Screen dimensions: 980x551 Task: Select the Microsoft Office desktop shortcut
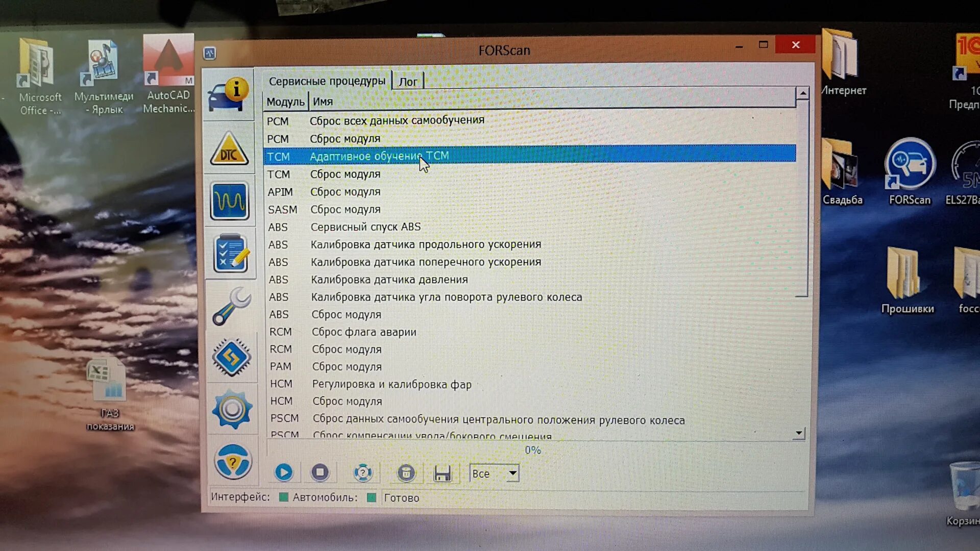point(39,77)
